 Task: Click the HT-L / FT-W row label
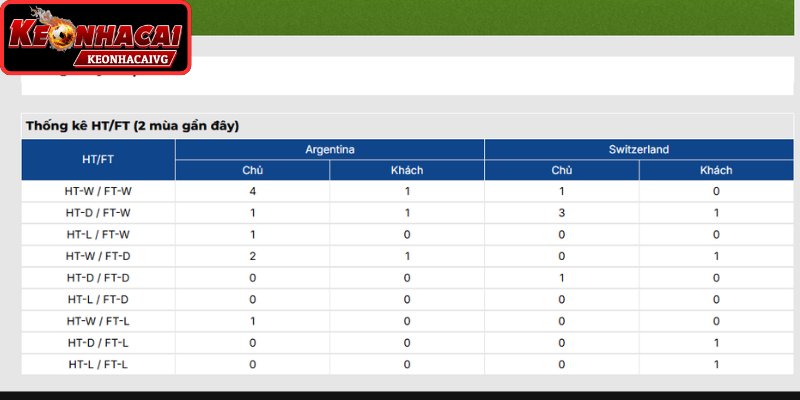(x=98, y=235)
